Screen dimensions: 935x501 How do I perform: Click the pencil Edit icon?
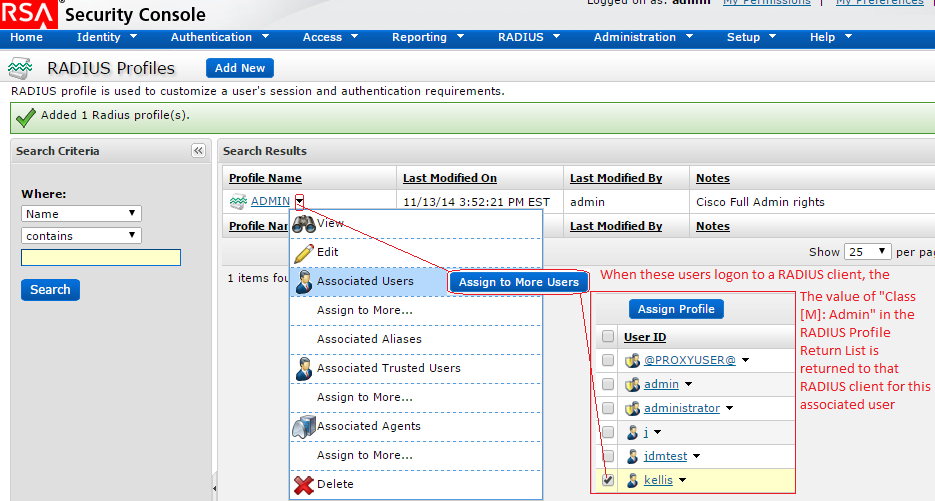304,253
